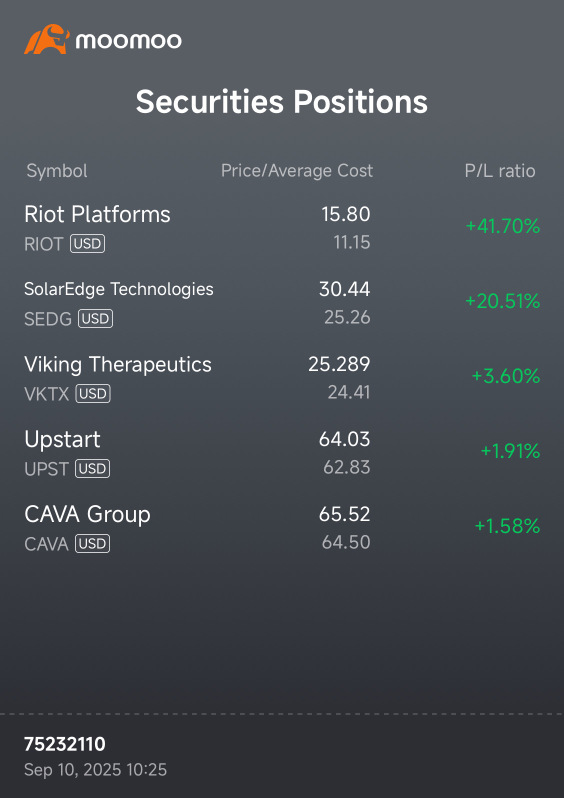The width and height of the screenshot is (564, 798).
Task: Select the USD badge next to RIOT
Action: [88, 244]
